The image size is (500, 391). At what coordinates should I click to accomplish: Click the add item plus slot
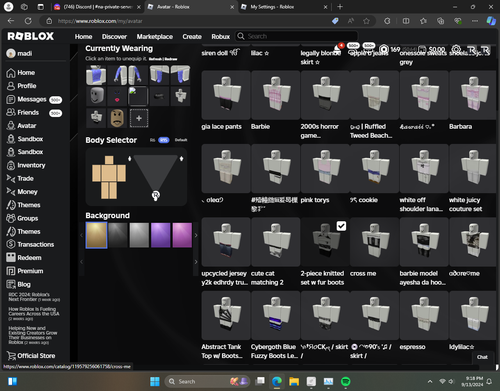(139, 118)
